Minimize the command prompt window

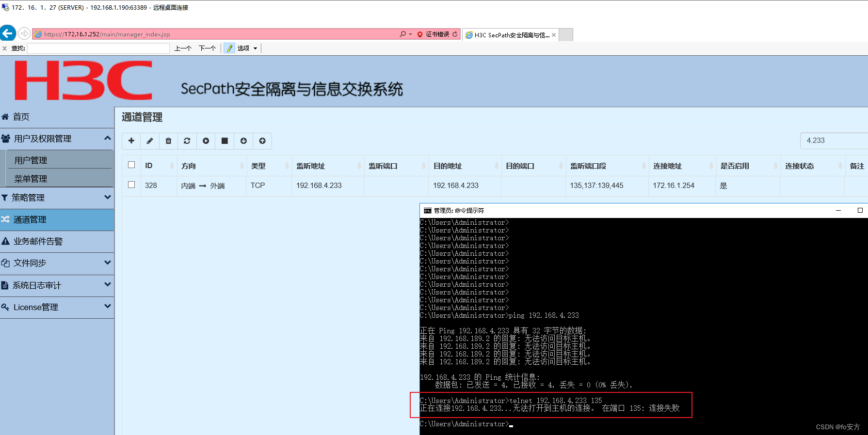point(838,211)
